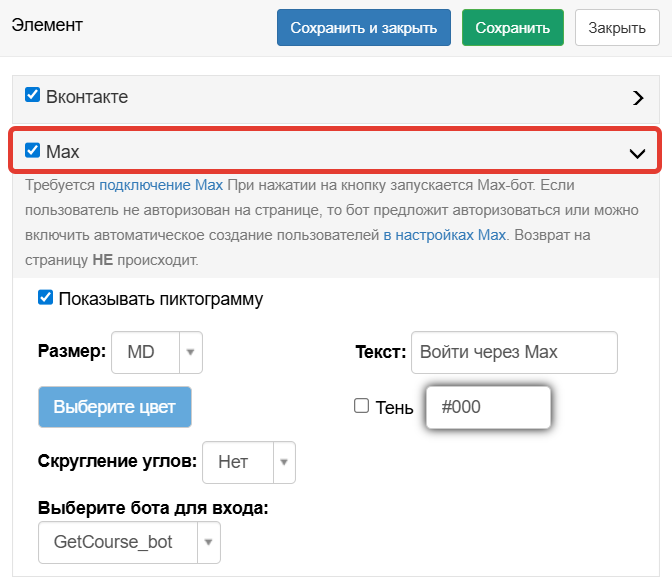Click the shadow color field #000
The height and width of the screenshot is (581, 672).
pos(488,407)
